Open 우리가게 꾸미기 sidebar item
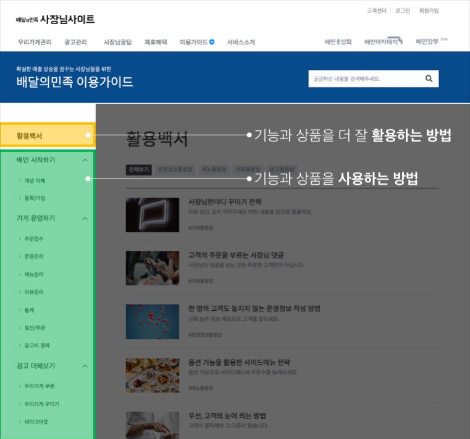470x439 pixels. point(42,404)
